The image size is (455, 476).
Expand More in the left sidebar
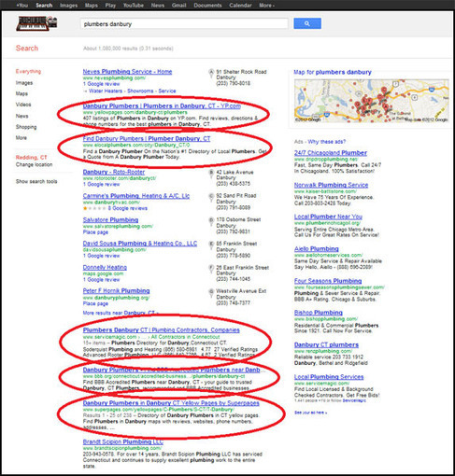[21, 137]
